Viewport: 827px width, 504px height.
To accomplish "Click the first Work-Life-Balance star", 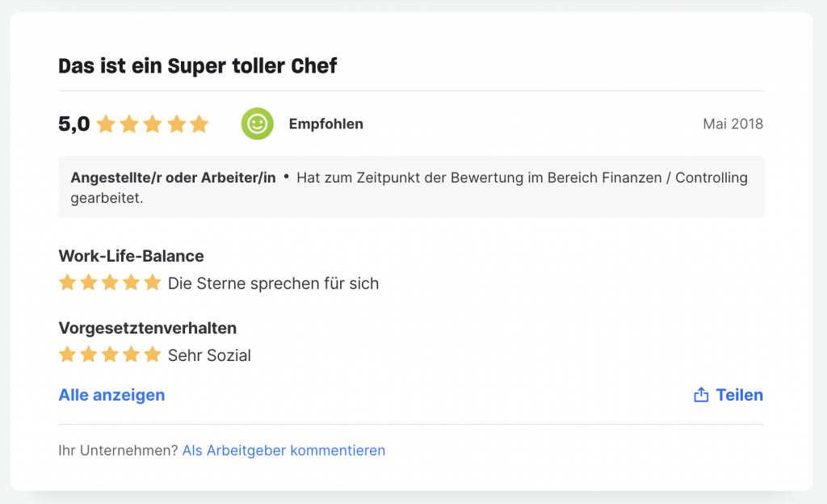I will click(x=68, y=283).
